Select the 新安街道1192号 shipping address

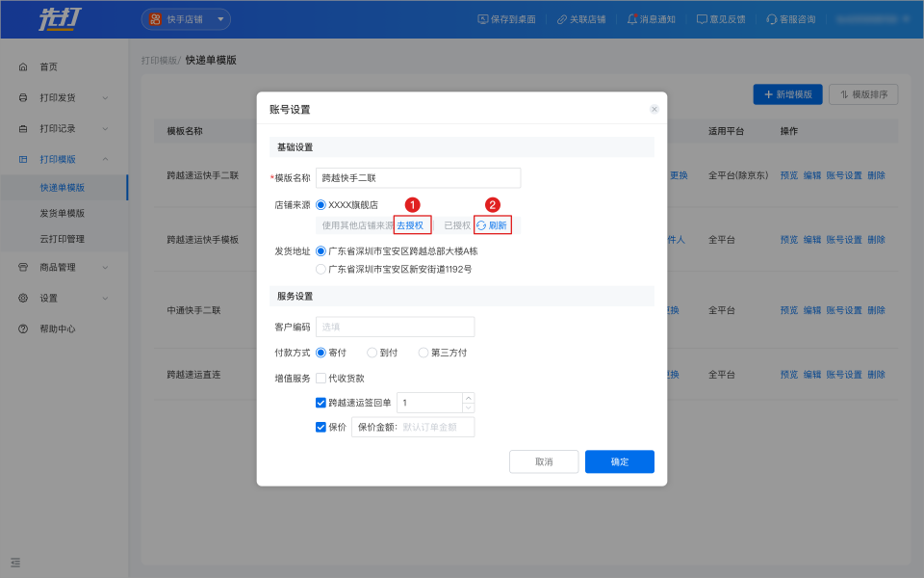coord(321,270)
